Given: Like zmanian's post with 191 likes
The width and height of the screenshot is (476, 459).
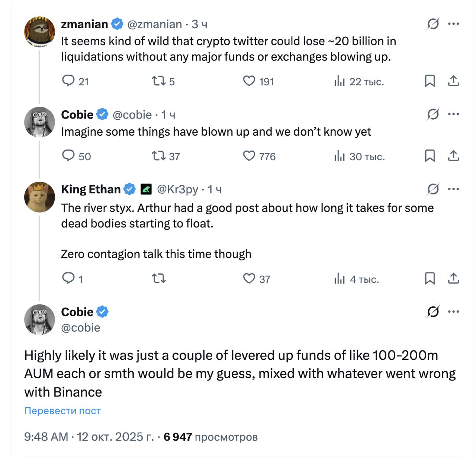Looking at the screenshot, I should (x=249, y=81).
